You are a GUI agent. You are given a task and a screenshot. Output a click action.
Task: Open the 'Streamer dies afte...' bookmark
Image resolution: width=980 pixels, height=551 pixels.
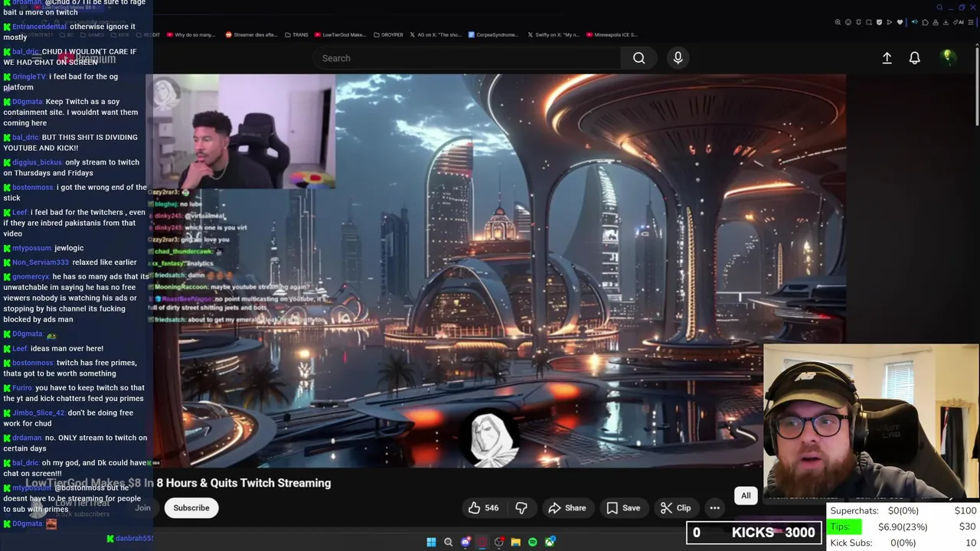pyautogui.click(x=252, y=34)
